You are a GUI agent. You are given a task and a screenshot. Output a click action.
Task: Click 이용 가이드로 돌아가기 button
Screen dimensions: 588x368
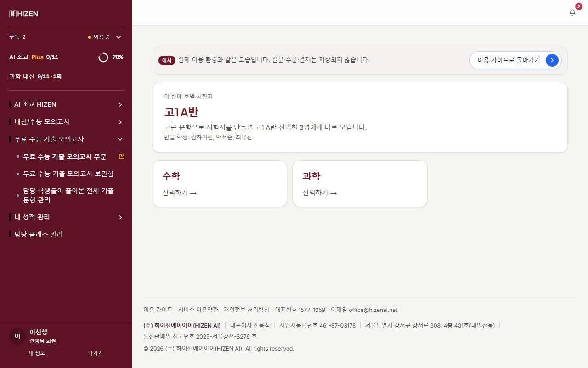tap(515, 60)
